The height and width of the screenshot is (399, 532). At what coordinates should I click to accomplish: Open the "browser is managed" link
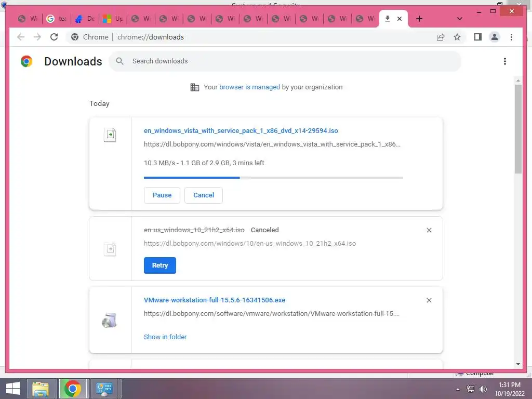[x=249, y=87]
